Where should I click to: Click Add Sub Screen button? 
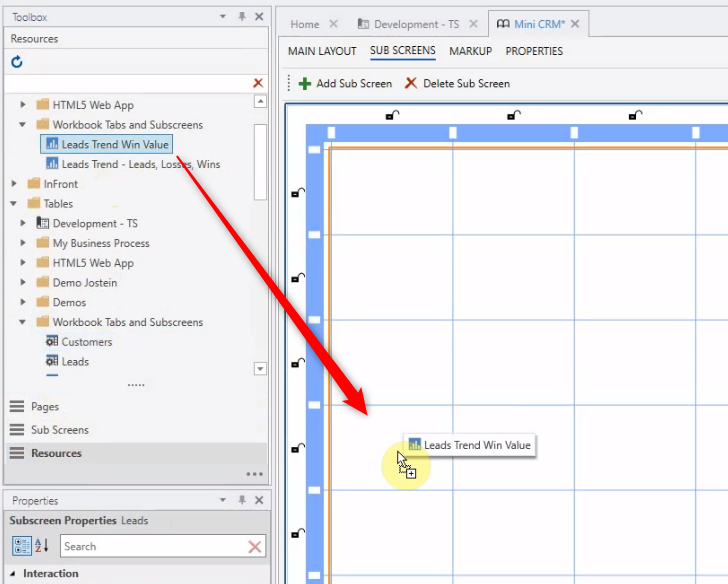(345, 84)
